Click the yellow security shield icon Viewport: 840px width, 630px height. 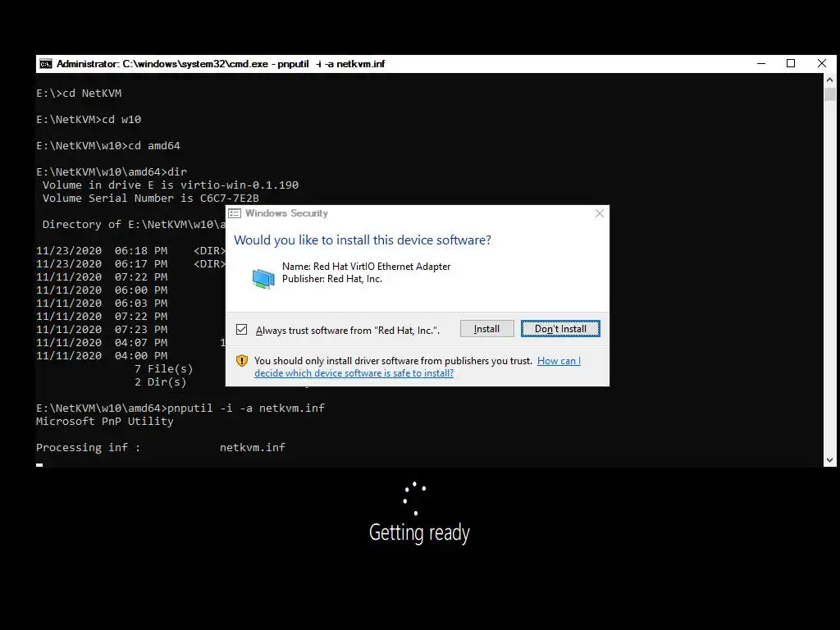coord(242,361)
